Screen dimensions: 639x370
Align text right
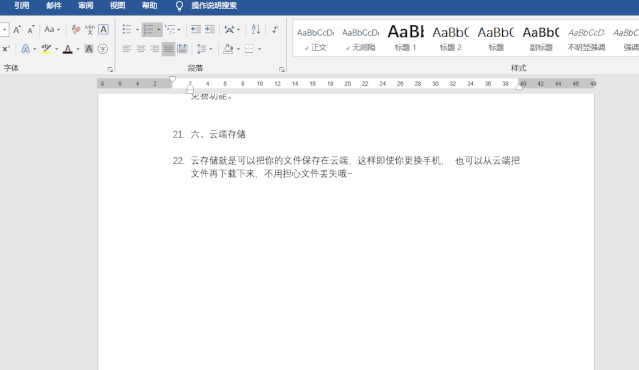tap(154, 49)
